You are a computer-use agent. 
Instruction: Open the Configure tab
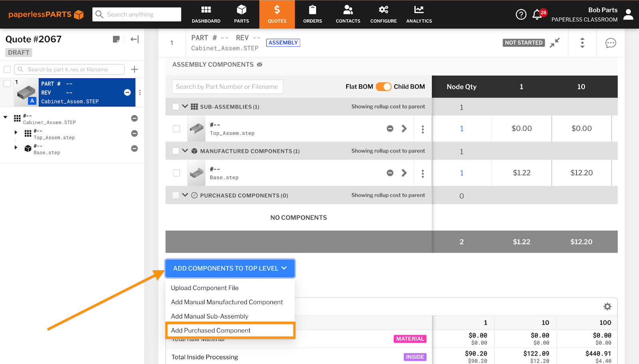(x=384, y=14)
